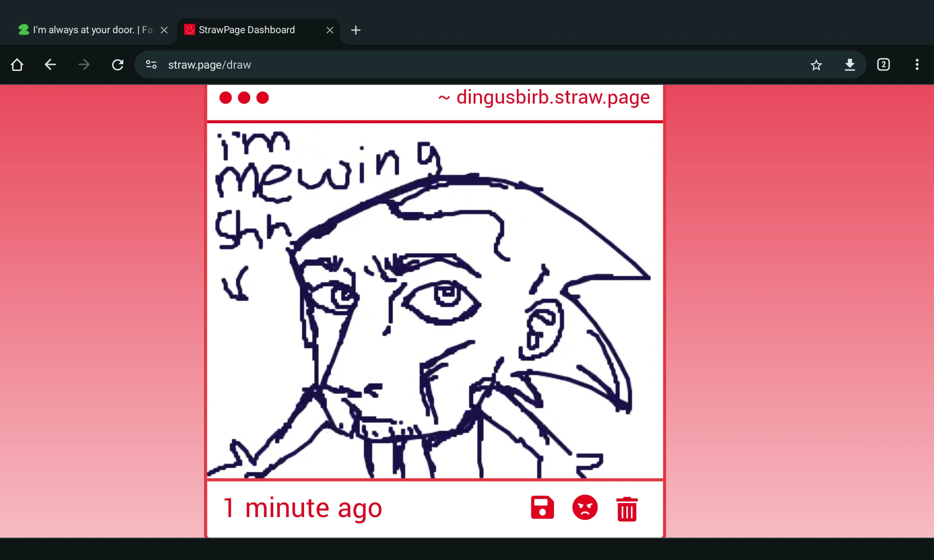Open the mewing drawing thumbnail
This screenshot has height=560, width=934.
click(434, 301)
